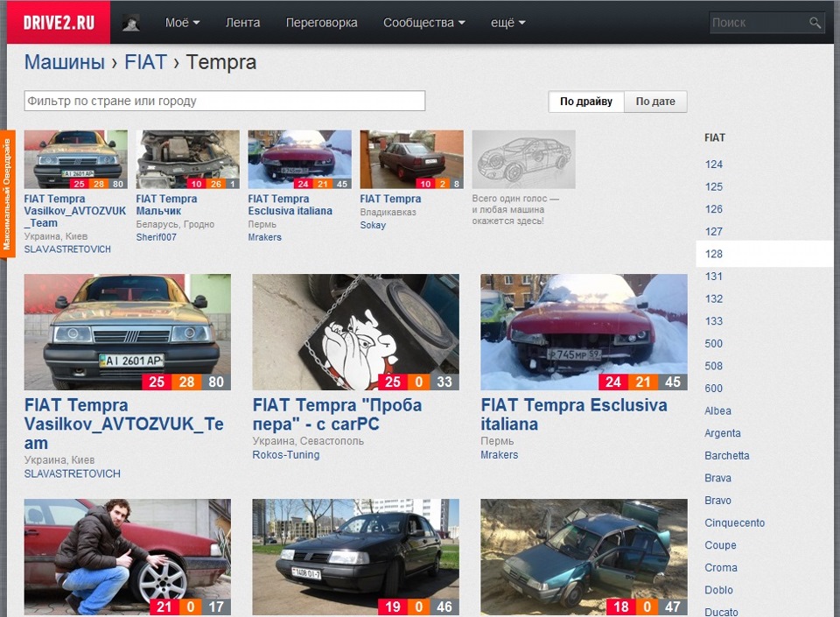Open small thumbnail of Vasilkov_AVTOZVUK_Team Tempra

click(75, 159)
